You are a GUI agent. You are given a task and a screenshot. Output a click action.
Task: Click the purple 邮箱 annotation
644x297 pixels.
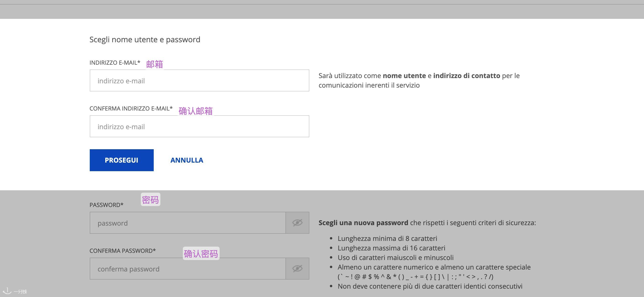(x=154, y=64)
